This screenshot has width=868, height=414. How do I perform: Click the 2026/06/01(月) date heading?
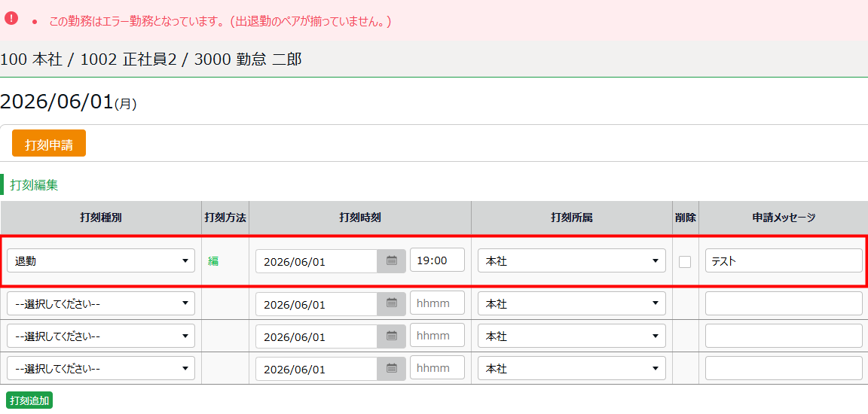[69, 102]
